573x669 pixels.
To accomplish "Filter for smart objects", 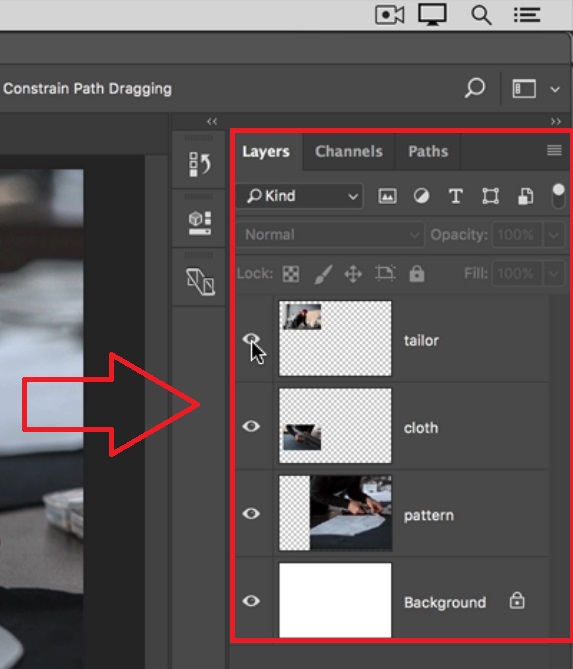I will click(525, 196).
